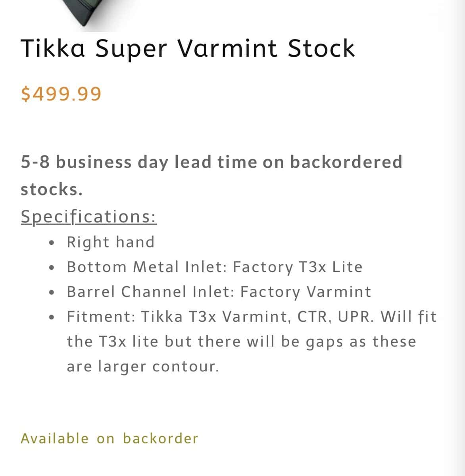
Task: Click the underlined Specifications heading
Action: [x=88, y=217]
